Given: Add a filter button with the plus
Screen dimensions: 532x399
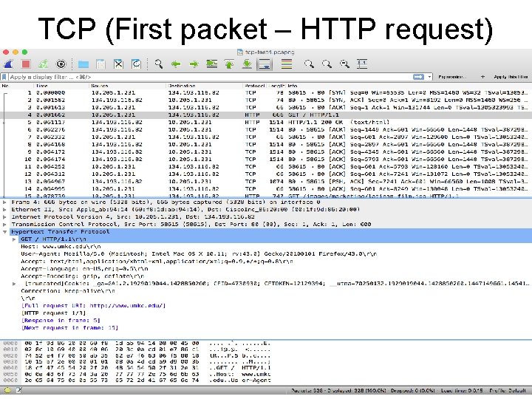Looking at the screenshot, I should (x=482, y=77).
